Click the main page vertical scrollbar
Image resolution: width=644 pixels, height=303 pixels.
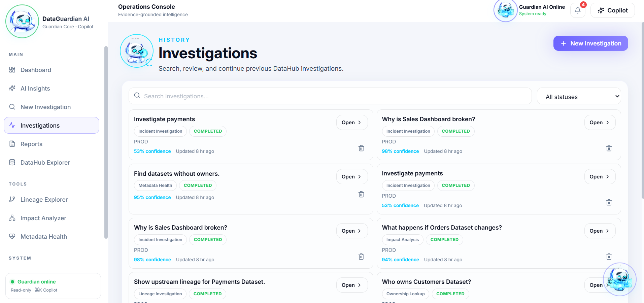tap(642, 110)
